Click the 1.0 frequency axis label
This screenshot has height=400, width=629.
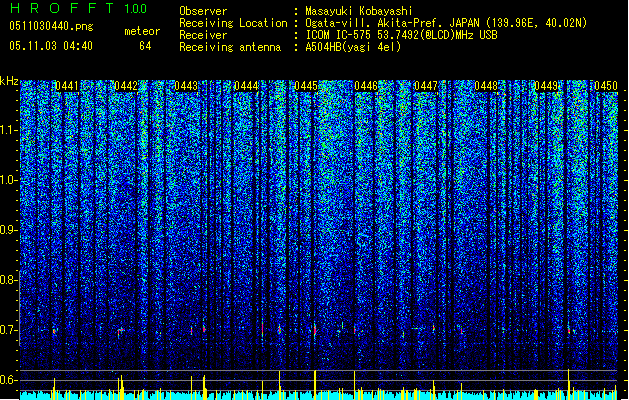(x=9, y=180)
